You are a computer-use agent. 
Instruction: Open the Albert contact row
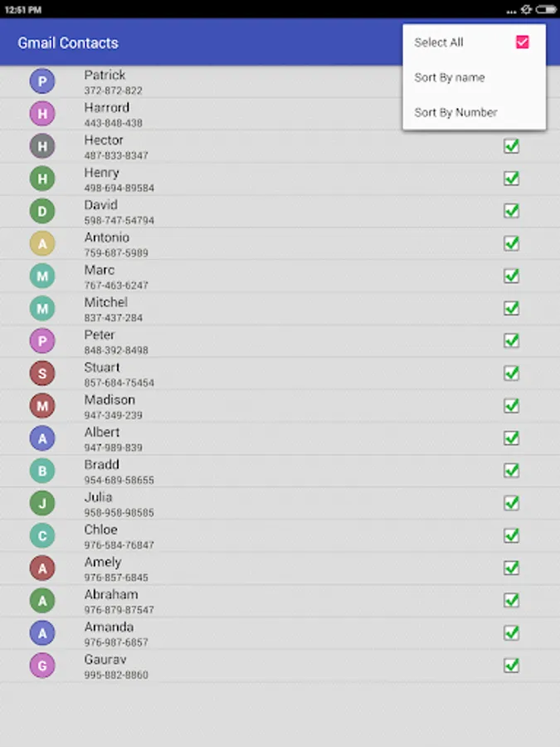(249, 438)
